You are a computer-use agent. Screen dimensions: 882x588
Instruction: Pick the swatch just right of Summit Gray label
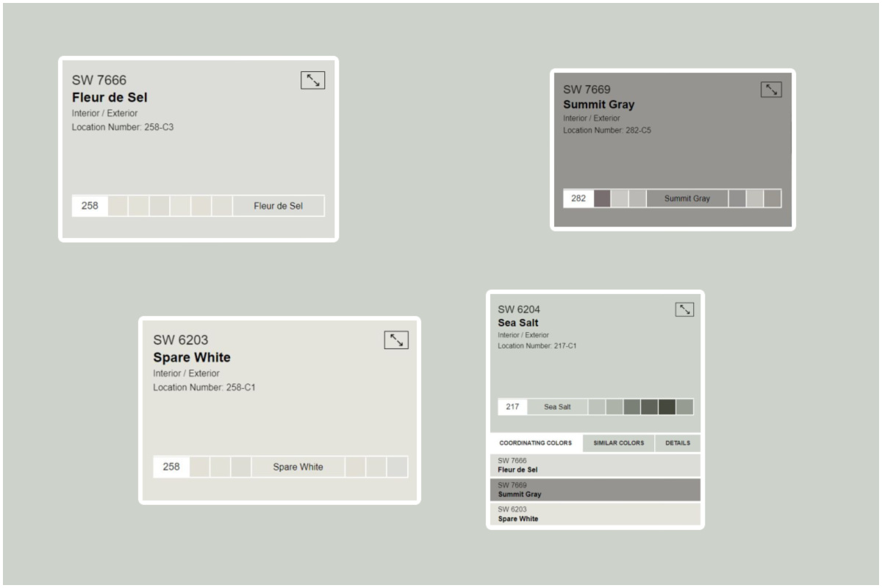pyautogui.click(x=737, y=198)
